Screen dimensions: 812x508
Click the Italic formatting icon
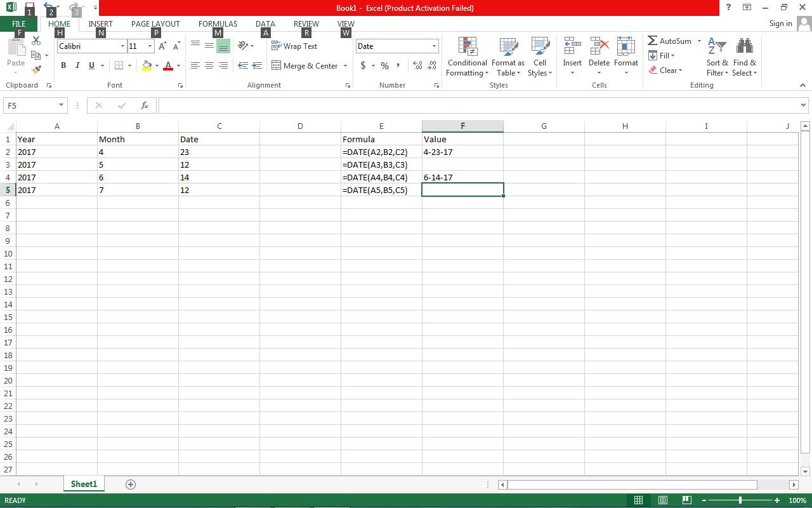77,65
